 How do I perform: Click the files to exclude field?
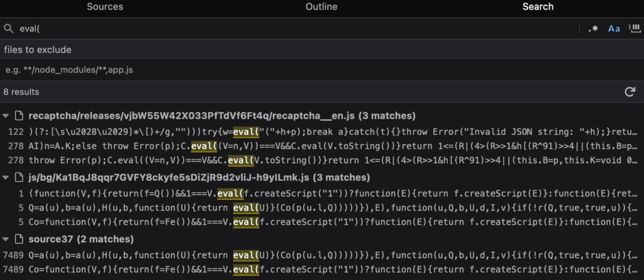tap(322, 50)
